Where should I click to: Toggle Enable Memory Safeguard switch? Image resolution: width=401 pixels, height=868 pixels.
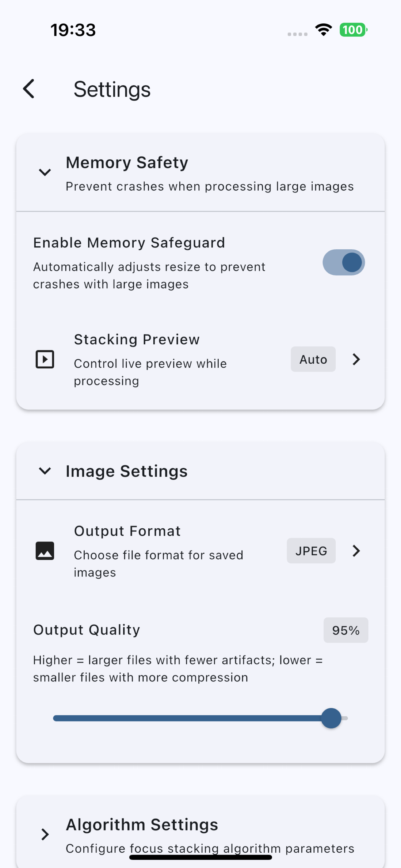coord(344,262)
